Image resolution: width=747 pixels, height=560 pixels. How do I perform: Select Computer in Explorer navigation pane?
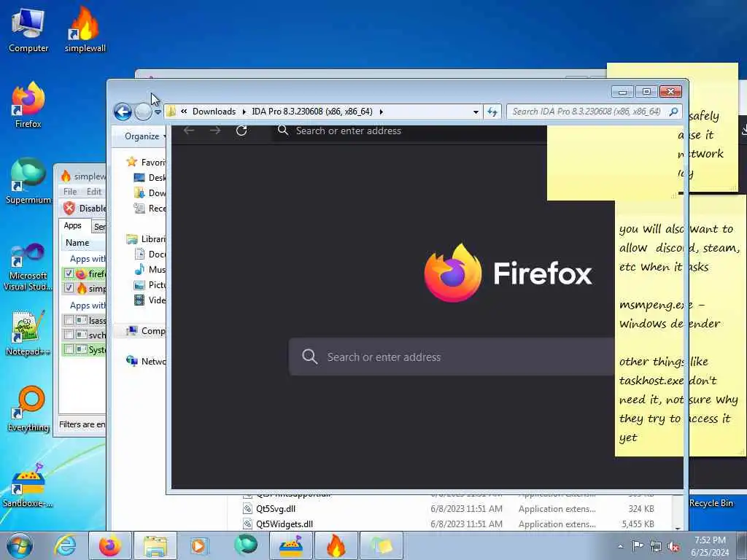coord(145,331)
